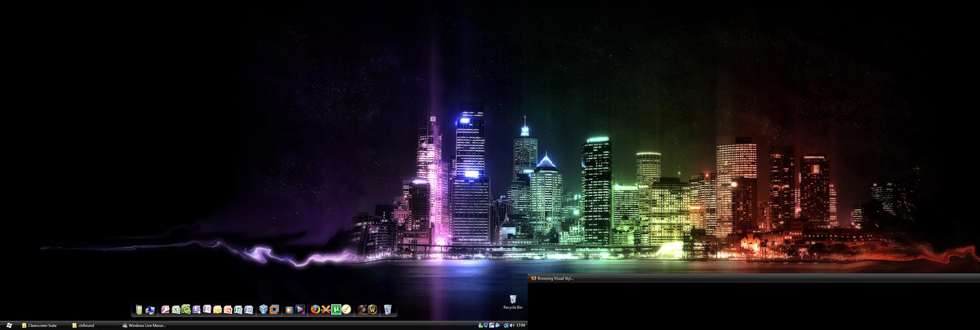980x330 pixels.
Task: Open XChat from the dock
Action: pos(326,310)
